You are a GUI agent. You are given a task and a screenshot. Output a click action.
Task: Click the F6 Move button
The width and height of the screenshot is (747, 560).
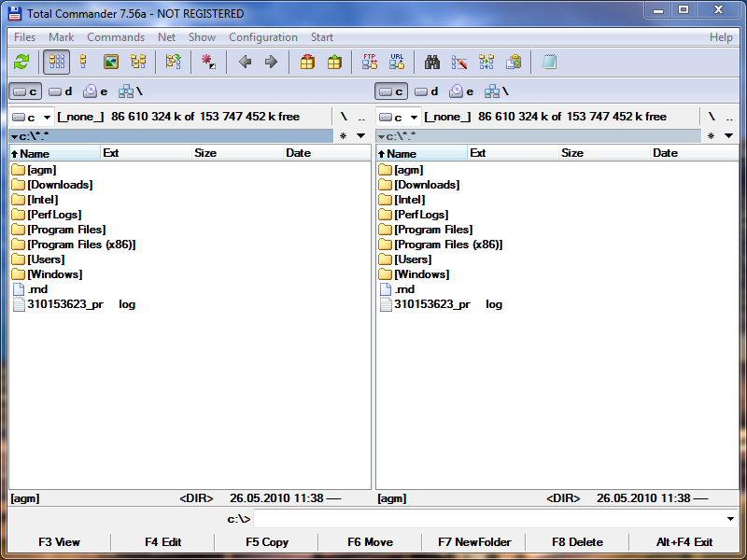click(370, 542)
